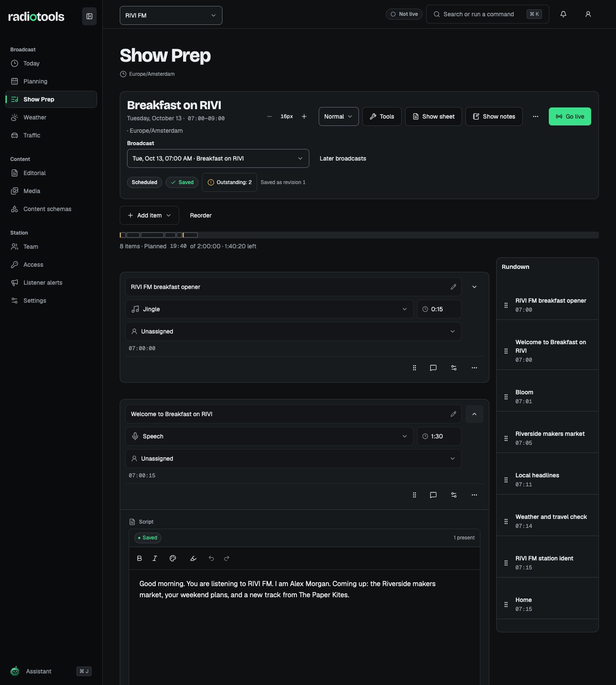Collapse the sidebar panel icon
Image resolution: width=616 pixels, height=685 pixels.
tap(89, 16)
